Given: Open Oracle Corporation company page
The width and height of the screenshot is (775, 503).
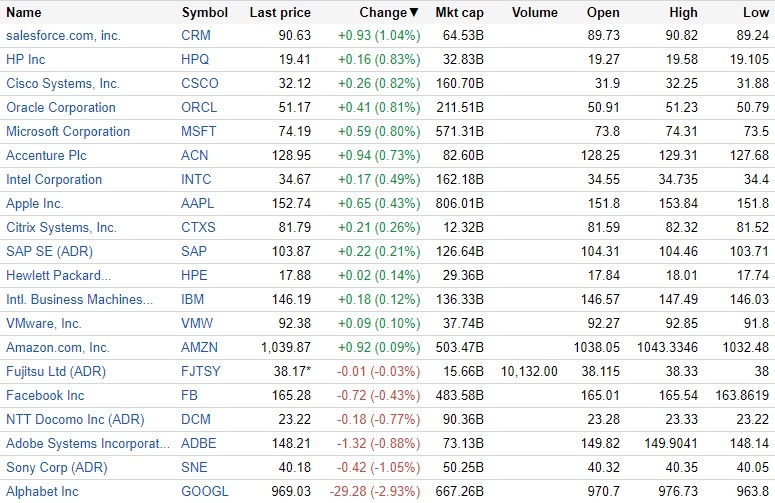Looking at the screenshot, I should 61,108.
